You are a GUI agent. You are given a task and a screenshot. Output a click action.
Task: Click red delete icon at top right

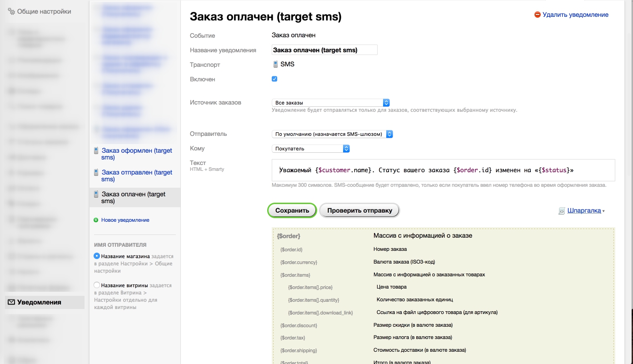point(538,15)
